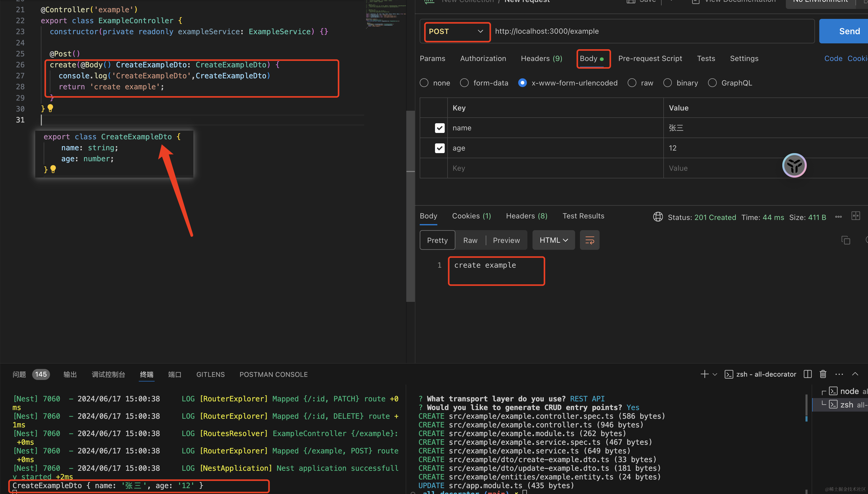The width and height of the screenshot is (868, 494).
Task: Open terminal panel more actions ellipsis
Action: 839,374
